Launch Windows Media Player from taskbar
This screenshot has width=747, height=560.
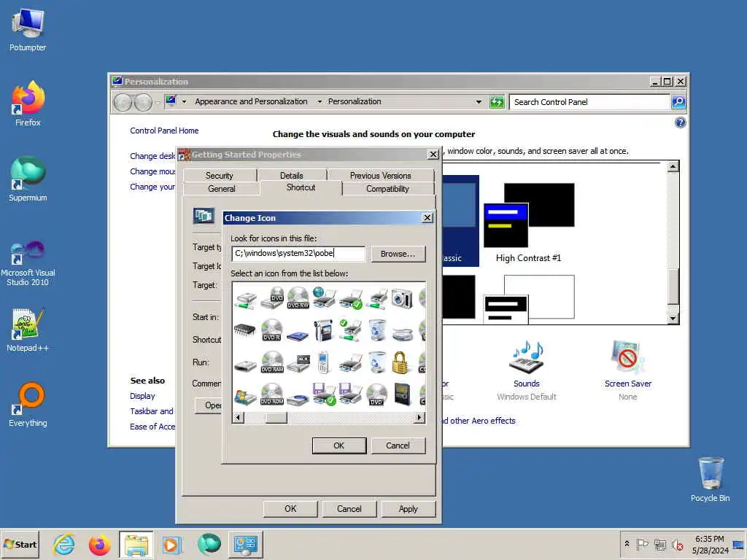[171, 544]
